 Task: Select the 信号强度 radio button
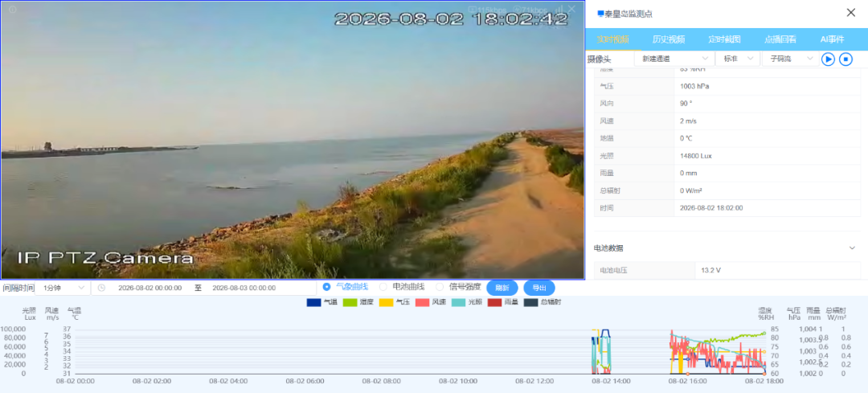point(440,287)
